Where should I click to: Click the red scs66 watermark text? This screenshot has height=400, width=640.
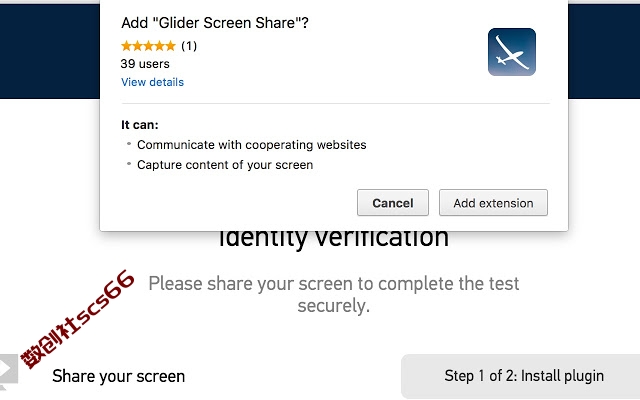coord(78,319)
